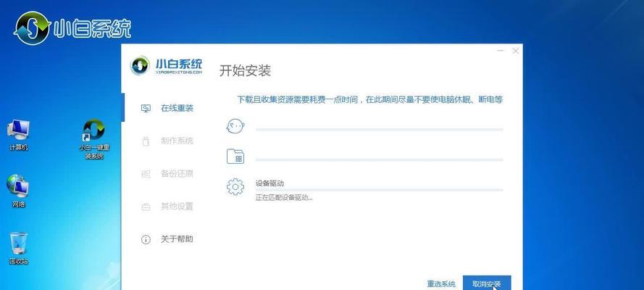Open the 计算机 desktop icon
The width and height of the screenshot is (644, 290).
point(19,136)
